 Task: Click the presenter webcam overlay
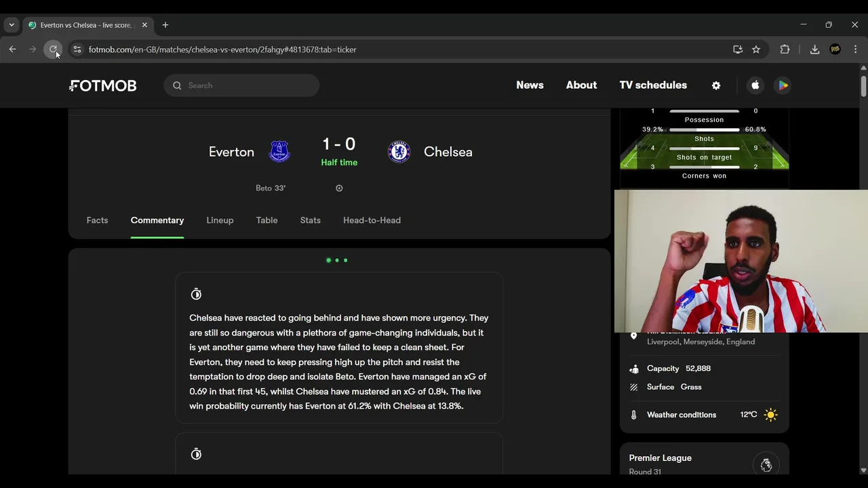pos(741,261)
